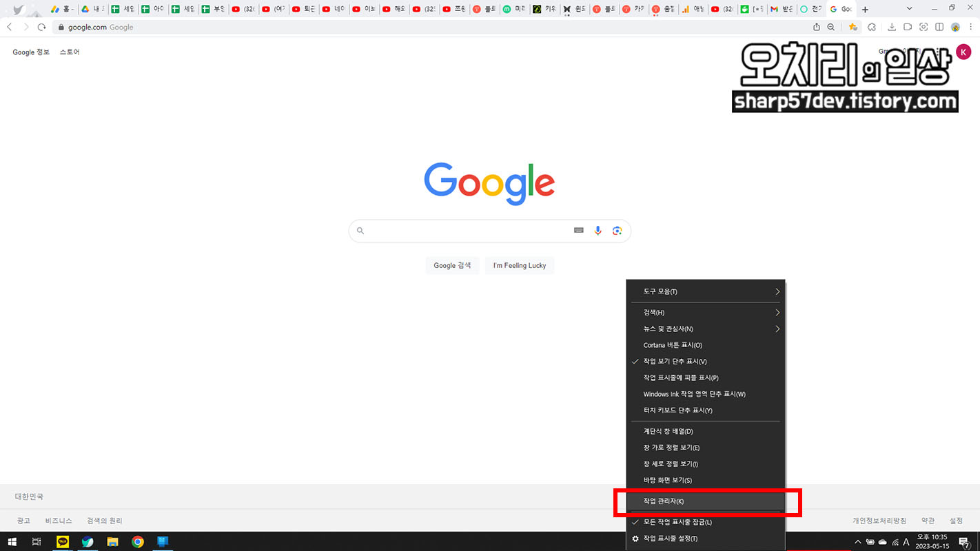Open the 약관 footer link
Viewport: 980px width, 551px height.
pos(928,521)
